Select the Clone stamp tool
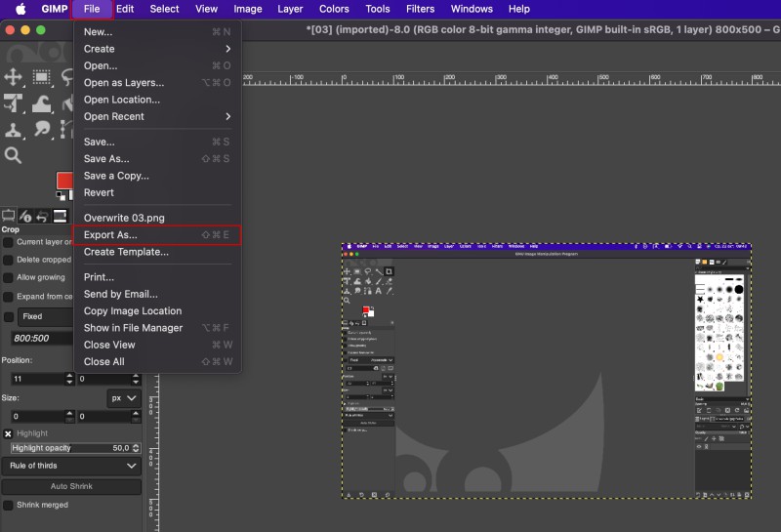Screen dimensions: 781x532 pos(13,130)
